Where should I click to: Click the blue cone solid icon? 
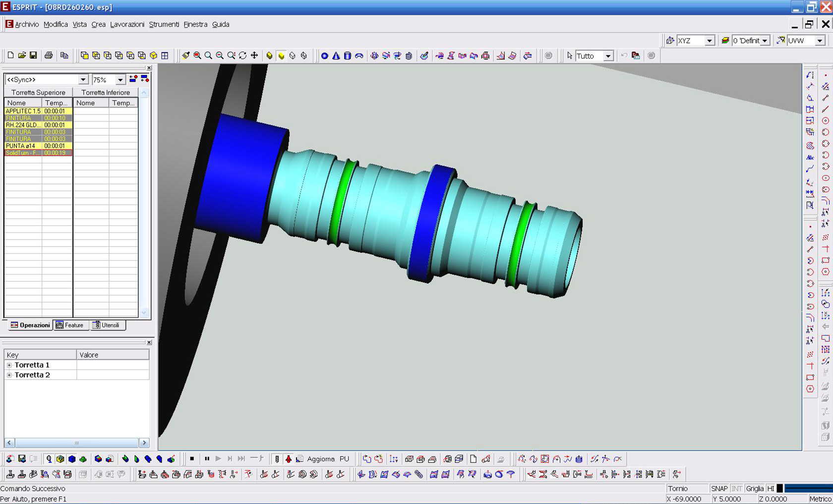pyautogui.click(x=336, y=56)
